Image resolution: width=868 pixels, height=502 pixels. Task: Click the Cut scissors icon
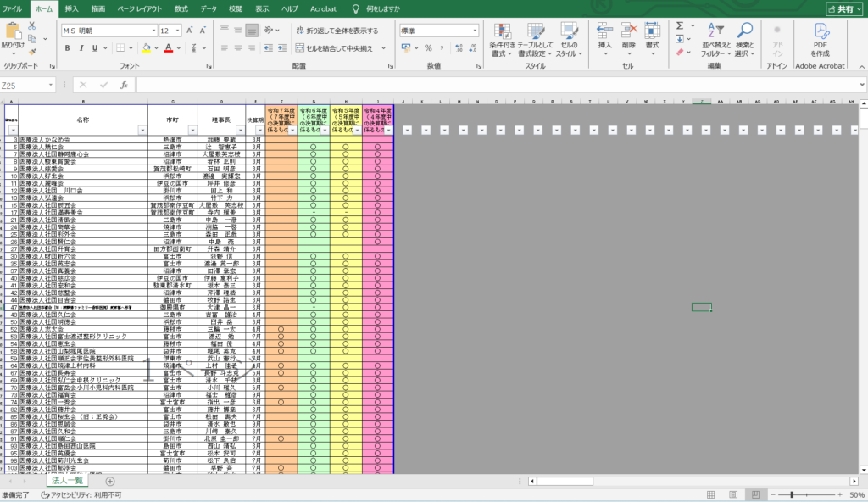(32, 27)
